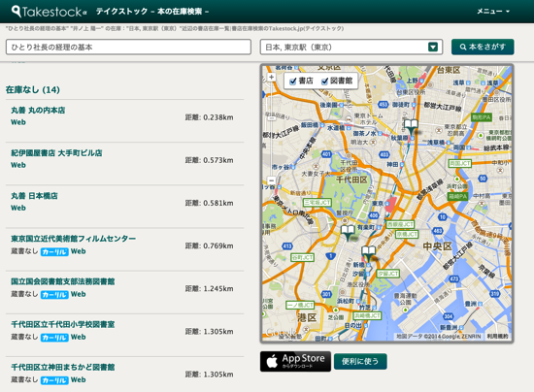Open the location dropdown arrow

tap(433, 47)
